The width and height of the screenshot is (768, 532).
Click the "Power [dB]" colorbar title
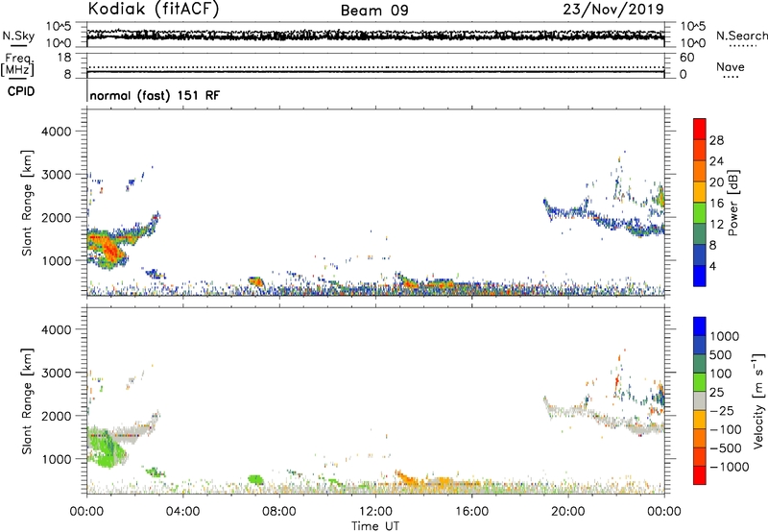[x=732, y=203]
